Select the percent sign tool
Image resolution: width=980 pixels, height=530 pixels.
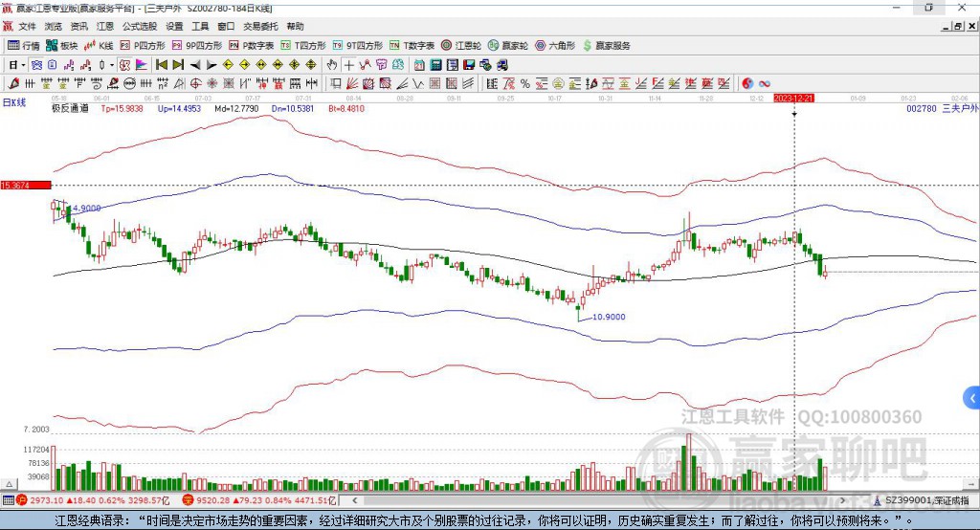525,84
